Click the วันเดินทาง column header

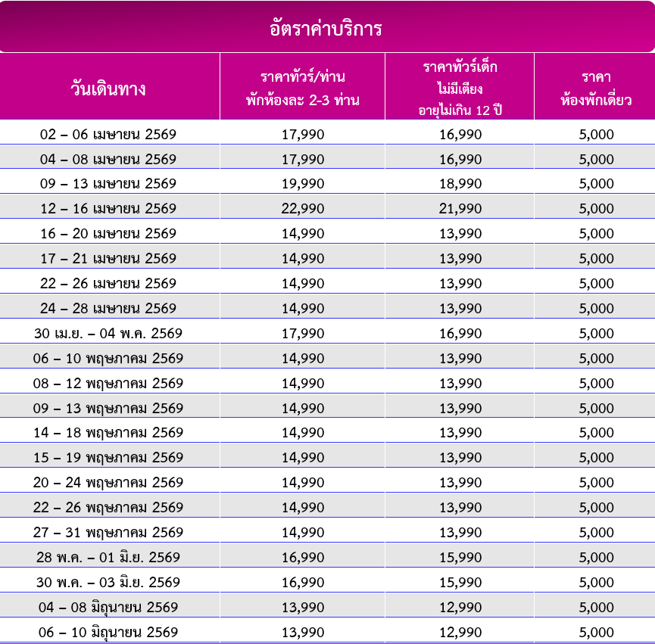point(108,88)
